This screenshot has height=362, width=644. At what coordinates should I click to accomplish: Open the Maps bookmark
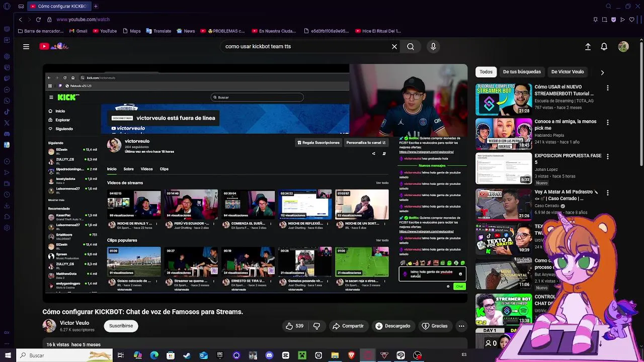pos(131,31)
